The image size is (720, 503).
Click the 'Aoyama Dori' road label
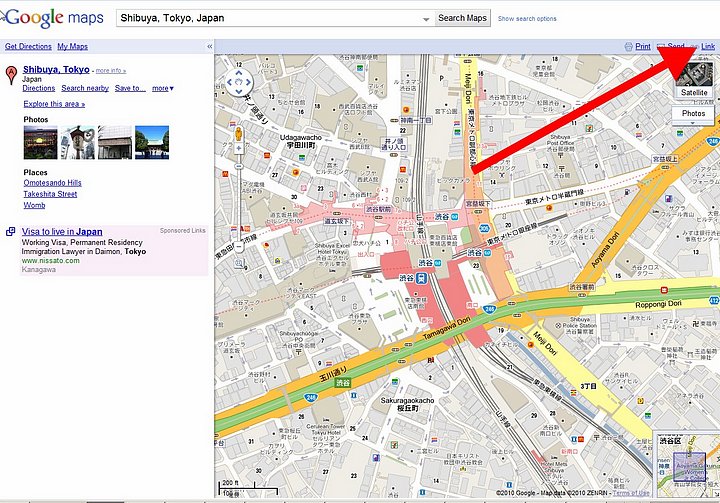tap(605, 250)
